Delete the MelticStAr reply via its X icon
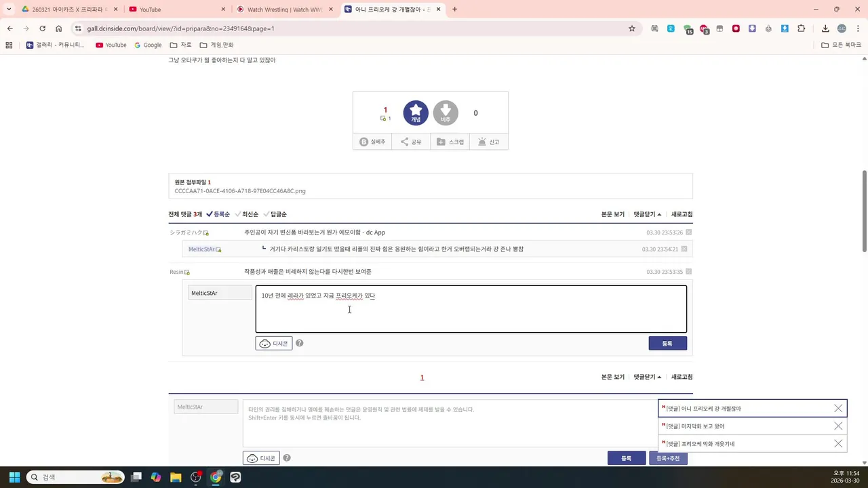Viewport: 868px width, 488px height. (684, 249)
